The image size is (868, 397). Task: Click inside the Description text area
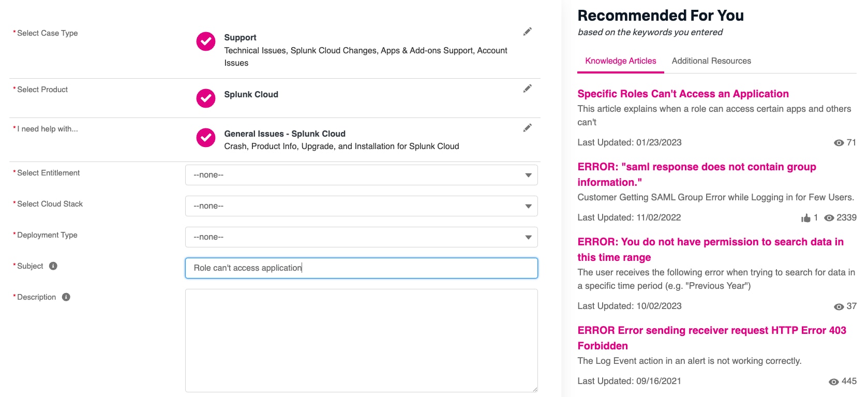[362, 341]
